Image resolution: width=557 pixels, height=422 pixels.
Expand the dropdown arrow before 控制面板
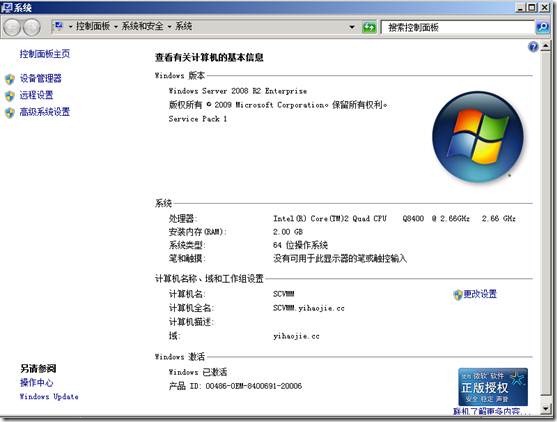tap(70, 27)
